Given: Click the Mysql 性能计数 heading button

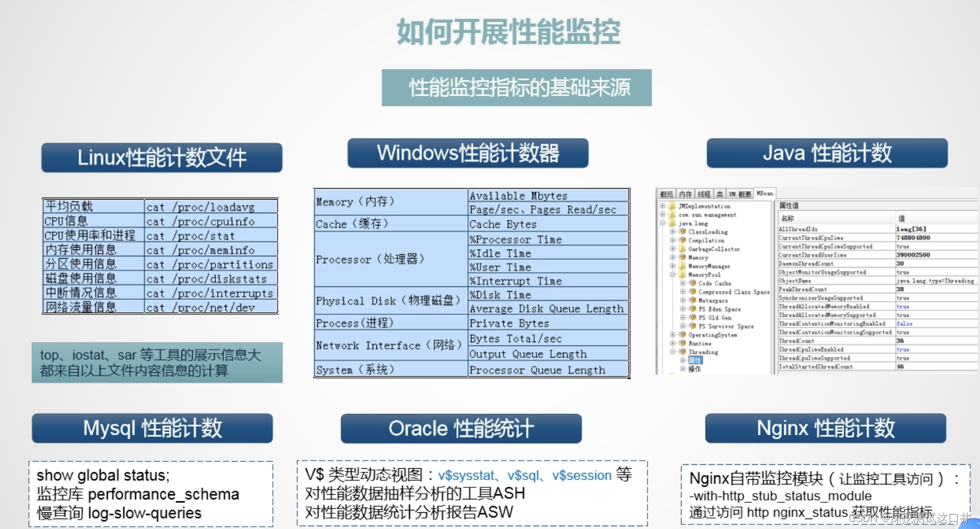Looking at the screenshot, I should point(152,428).
